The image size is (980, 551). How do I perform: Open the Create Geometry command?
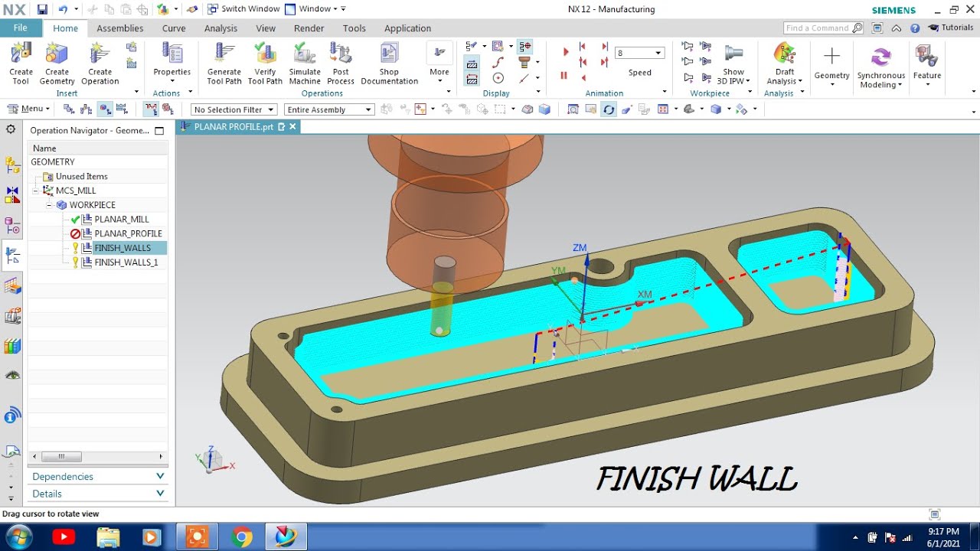57,63
